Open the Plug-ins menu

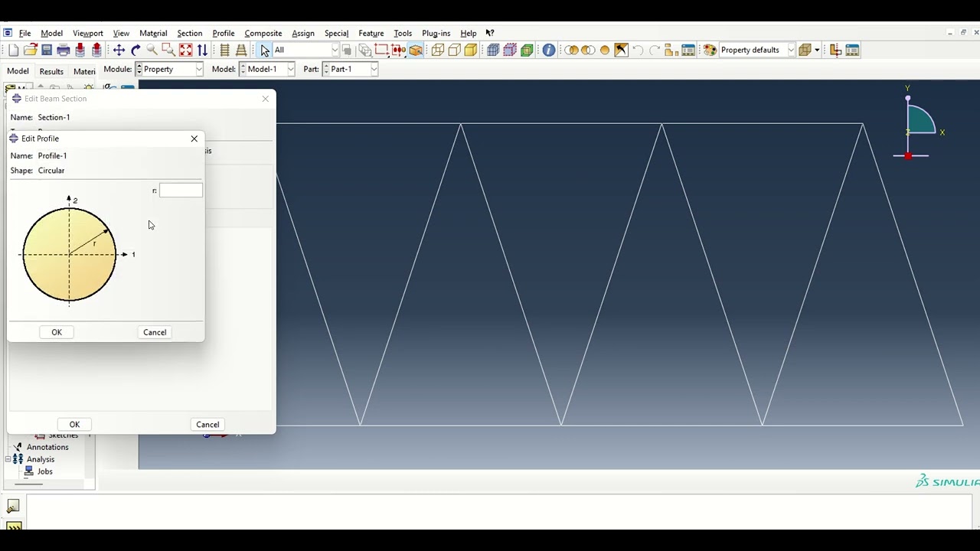[x=436, y=34]
